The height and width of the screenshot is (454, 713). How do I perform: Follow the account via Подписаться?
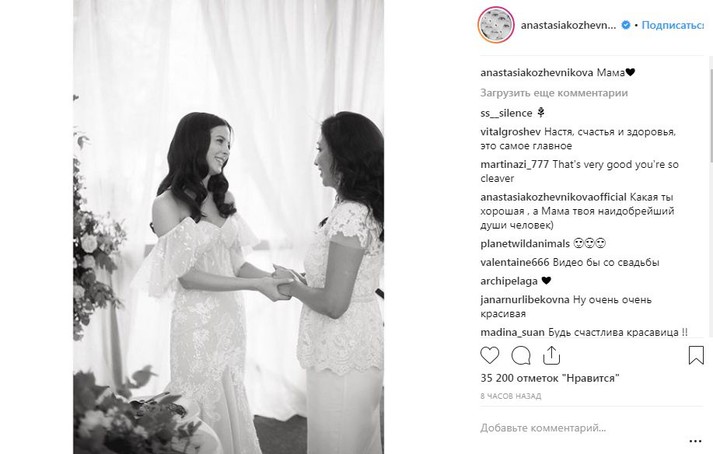[x=673, y=25]
